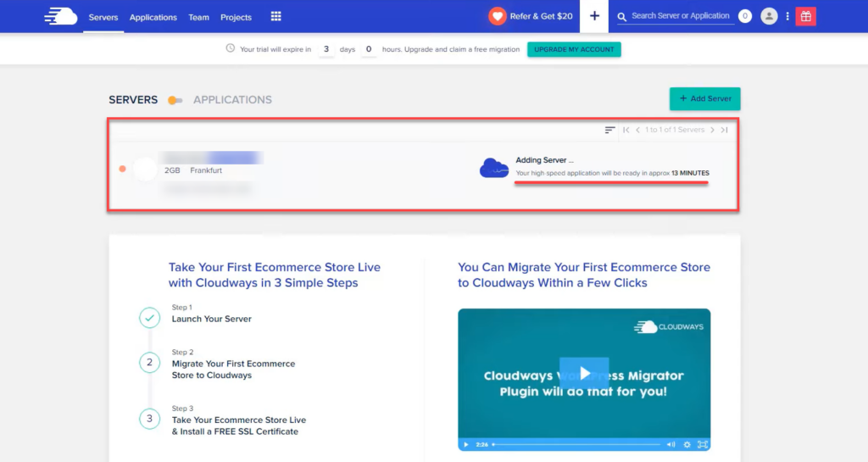Go to next servers page

tap(712, 130)
